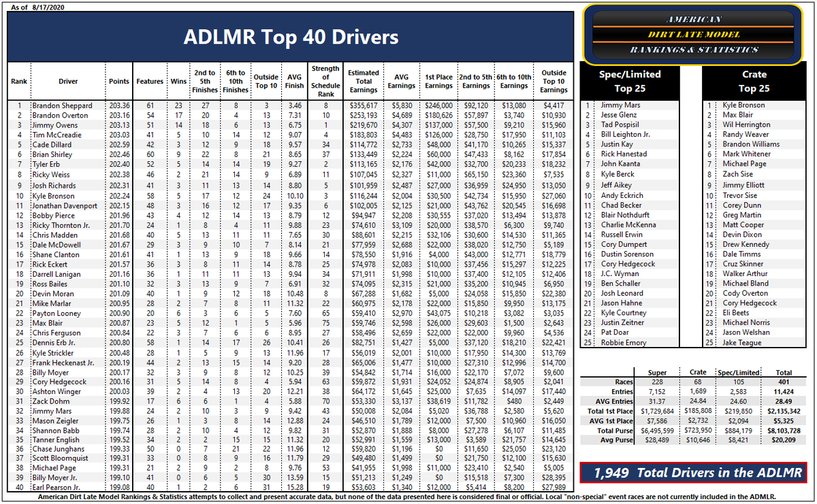
Task: Select driver Shane Clanton
Action: coord(55,255)
